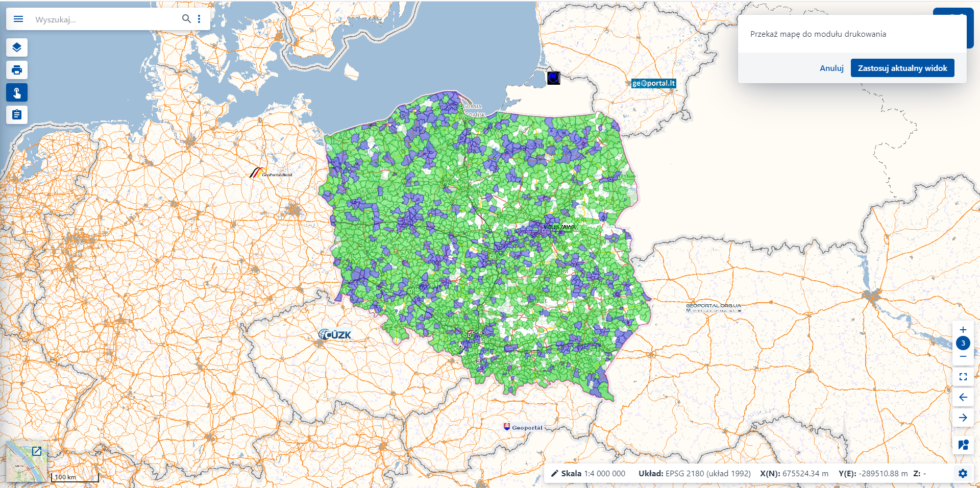The image size is (980, 488).
Task: Click the Wyszukaj search field
Action: 102,19
